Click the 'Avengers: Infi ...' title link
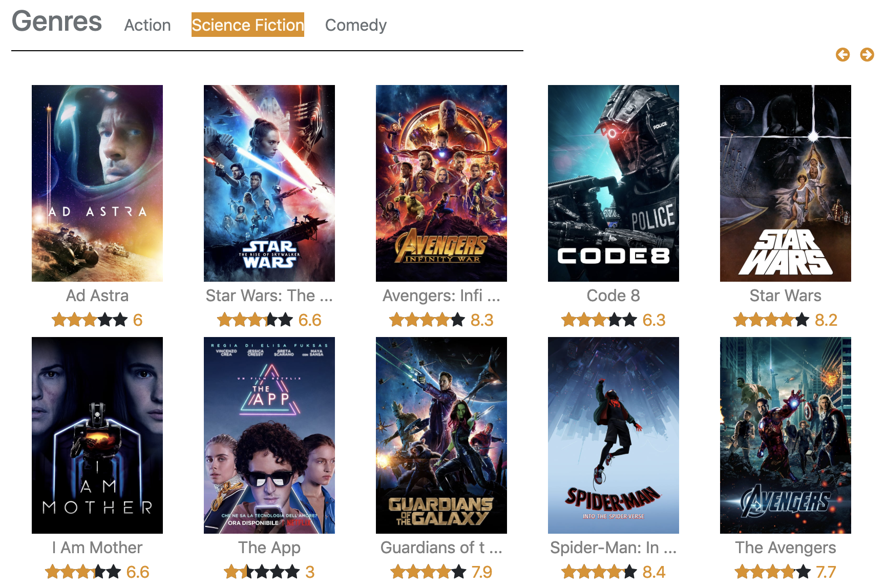This screenshot has height=588, width=886. click(x=441, y=296)
